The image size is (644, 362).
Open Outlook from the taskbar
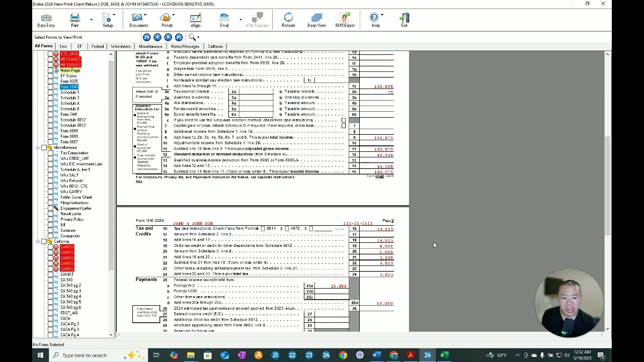(224, 355)
